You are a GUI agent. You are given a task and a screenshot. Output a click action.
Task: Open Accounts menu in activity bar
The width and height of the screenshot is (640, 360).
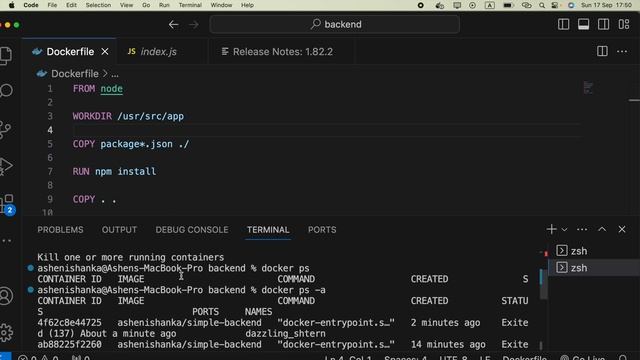[6, 296]
